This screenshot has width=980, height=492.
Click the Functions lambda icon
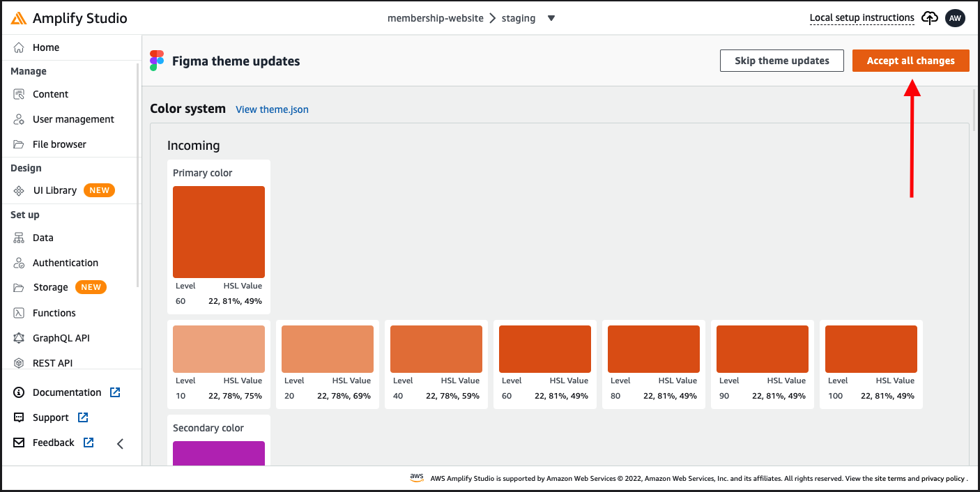pos(19,313)
